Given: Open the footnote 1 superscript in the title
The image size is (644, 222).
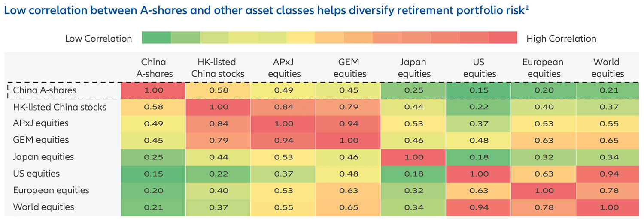Looking at the screenshot, I should pyautogui.click(x=527, y=8).
